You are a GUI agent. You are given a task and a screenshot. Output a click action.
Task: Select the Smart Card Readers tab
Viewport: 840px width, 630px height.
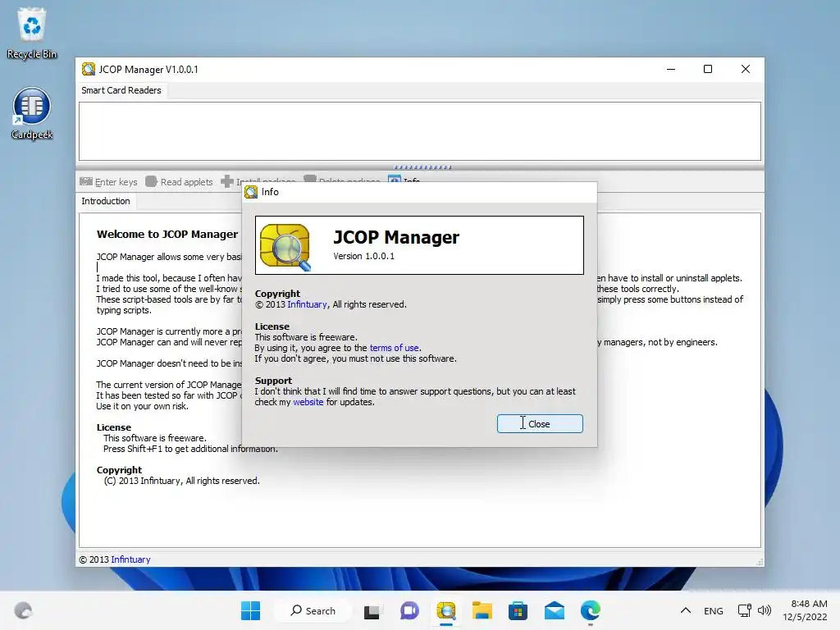(121, 90)
